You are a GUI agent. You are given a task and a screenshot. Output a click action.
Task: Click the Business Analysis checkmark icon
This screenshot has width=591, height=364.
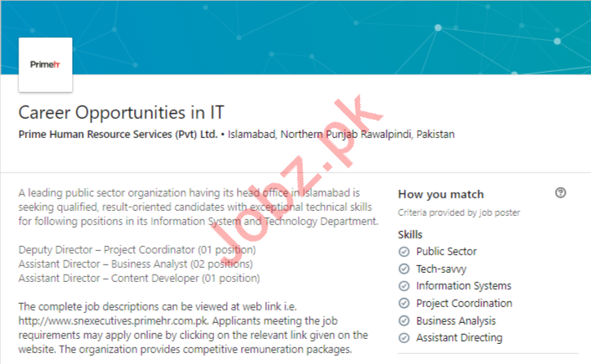(404, 321)
